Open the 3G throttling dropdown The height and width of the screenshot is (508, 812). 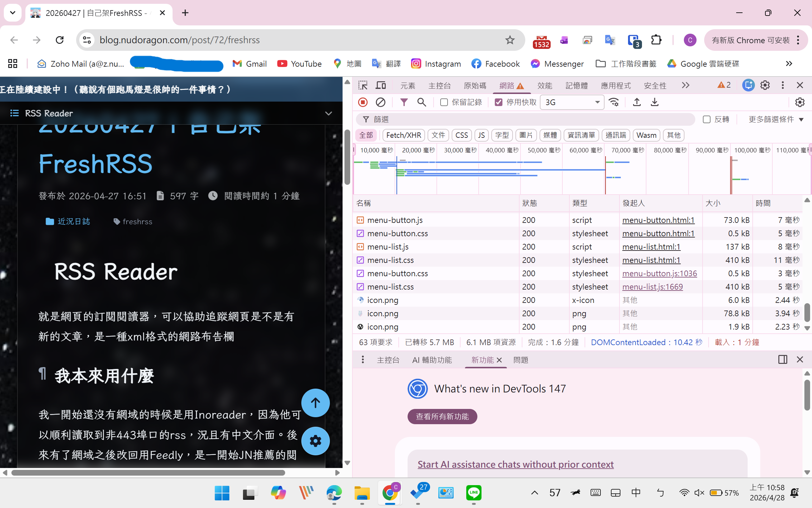coord(572,102)
